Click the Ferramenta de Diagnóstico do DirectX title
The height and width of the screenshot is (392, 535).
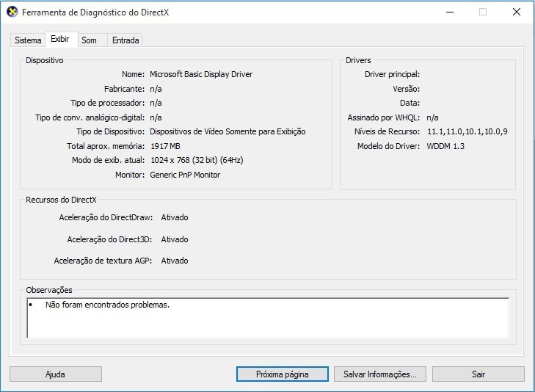click(95, 12)
